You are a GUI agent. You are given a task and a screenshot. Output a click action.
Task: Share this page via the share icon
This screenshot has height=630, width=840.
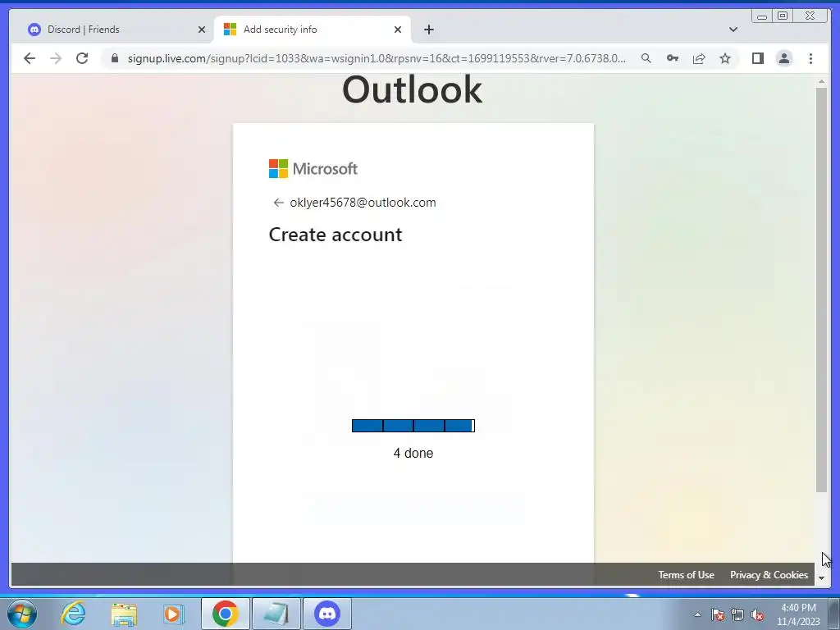click(699, 58)
